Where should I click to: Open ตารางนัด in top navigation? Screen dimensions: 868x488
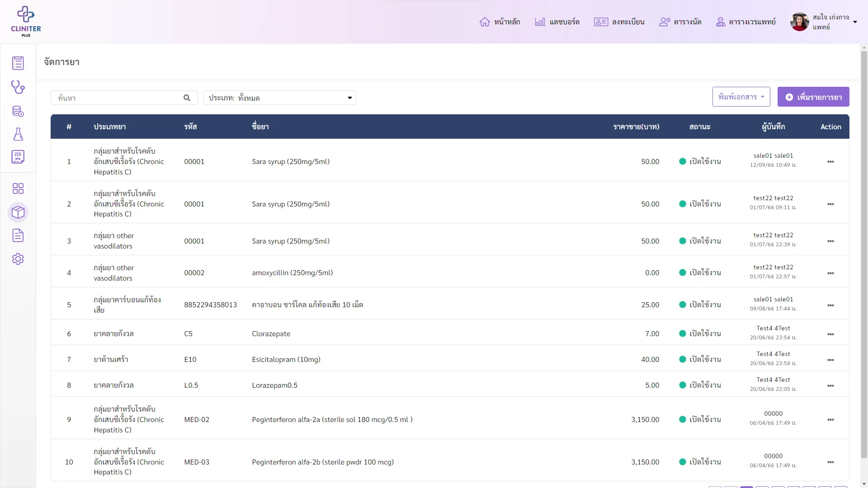point(680,22)
